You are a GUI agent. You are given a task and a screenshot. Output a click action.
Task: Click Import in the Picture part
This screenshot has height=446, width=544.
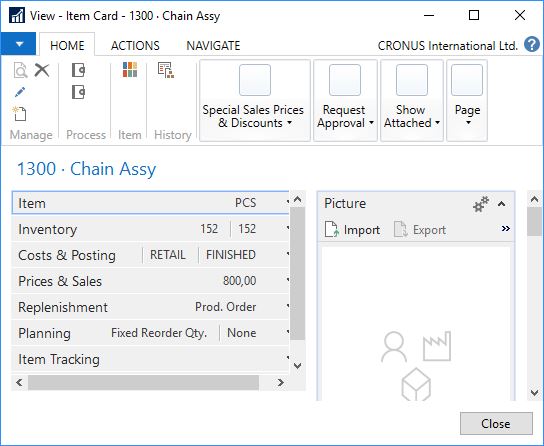pyautogui.click(x=352, y=230)
